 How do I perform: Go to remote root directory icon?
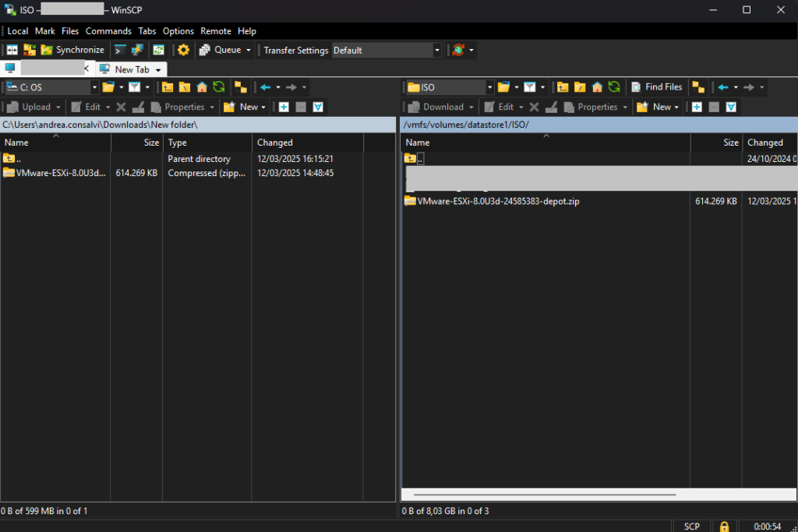pyautogui.click(x=580, y=87)
